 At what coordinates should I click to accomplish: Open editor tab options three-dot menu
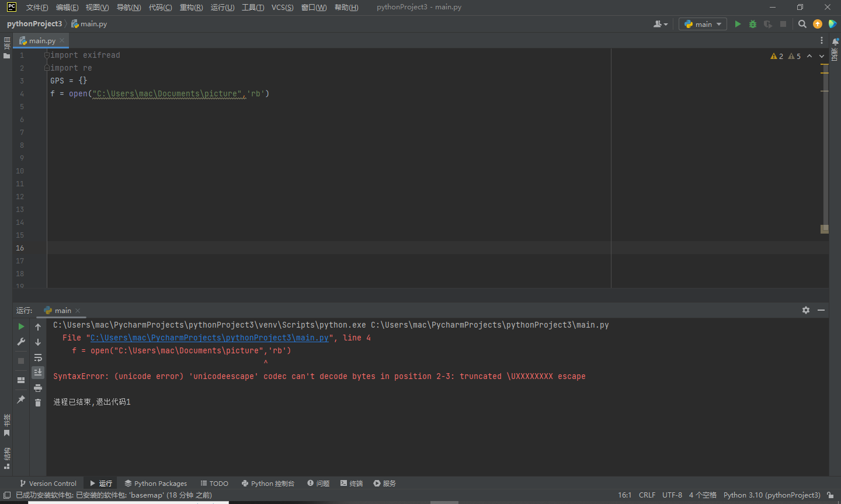pos(822,40)
